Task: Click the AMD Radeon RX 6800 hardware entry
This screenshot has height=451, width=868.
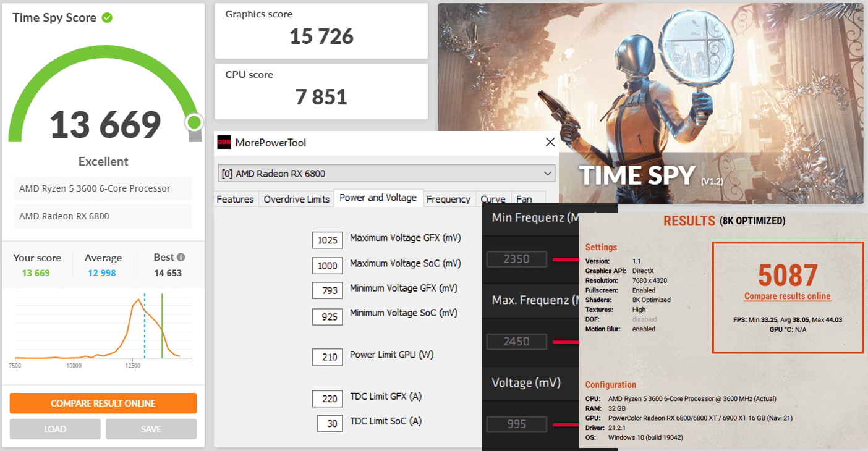Action: coord(103,216)
